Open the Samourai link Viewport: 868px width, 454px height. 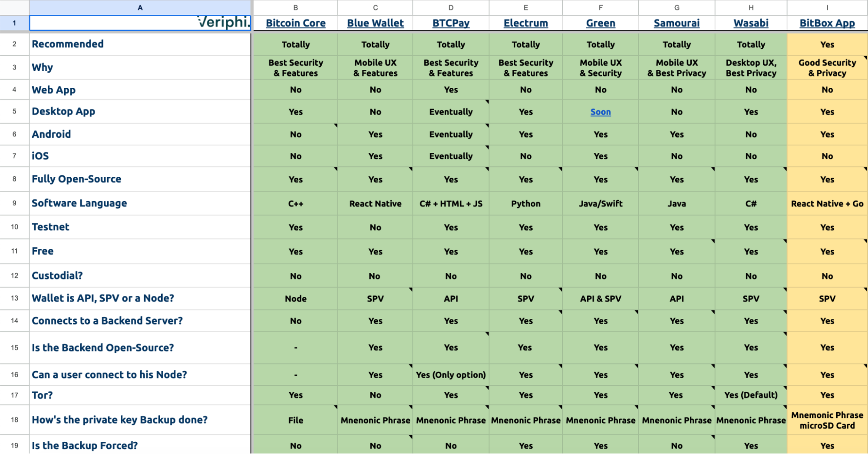[677, 23]
